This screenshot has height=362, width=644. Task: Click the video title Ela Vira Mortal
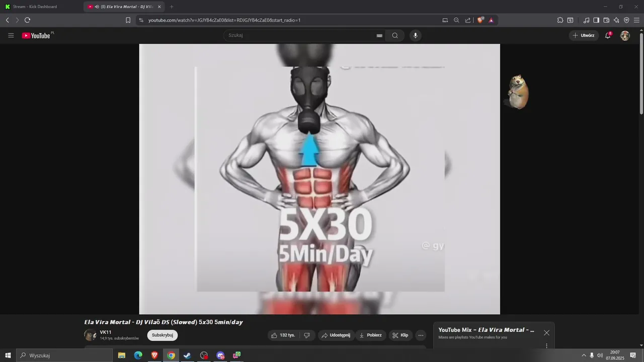[164, 322]
